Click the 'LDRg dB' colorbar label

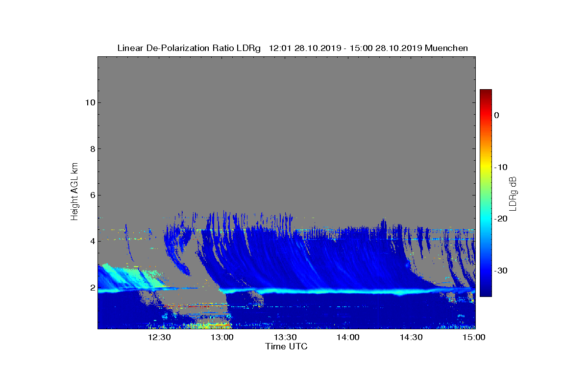pos(513,193)
